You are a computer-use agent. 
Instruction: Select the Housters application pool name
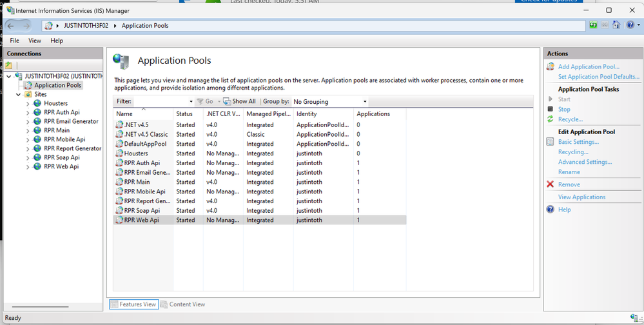pyautogui.click(x=136, y=153)
